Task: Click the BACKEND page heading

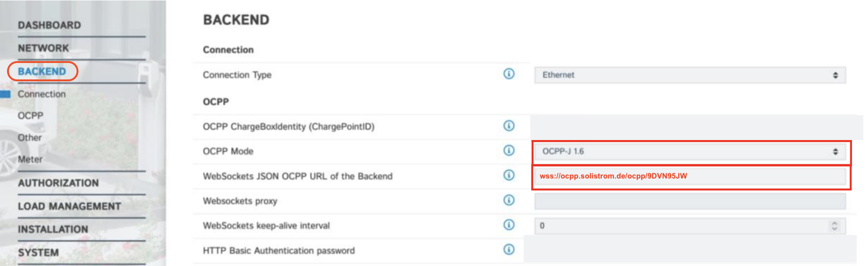Action: pos(236,20)
